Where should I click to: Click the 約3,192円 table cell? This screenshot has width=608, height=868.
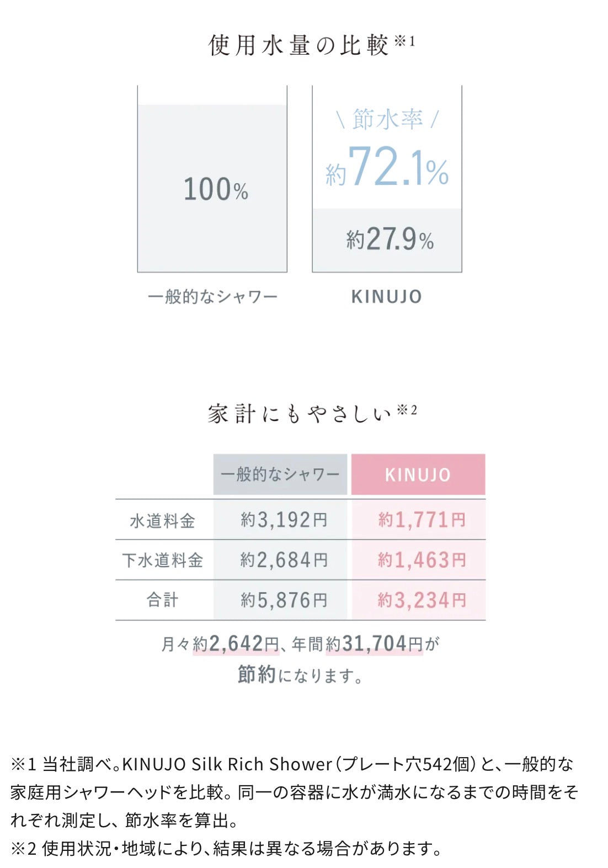[x=284, y=520]
